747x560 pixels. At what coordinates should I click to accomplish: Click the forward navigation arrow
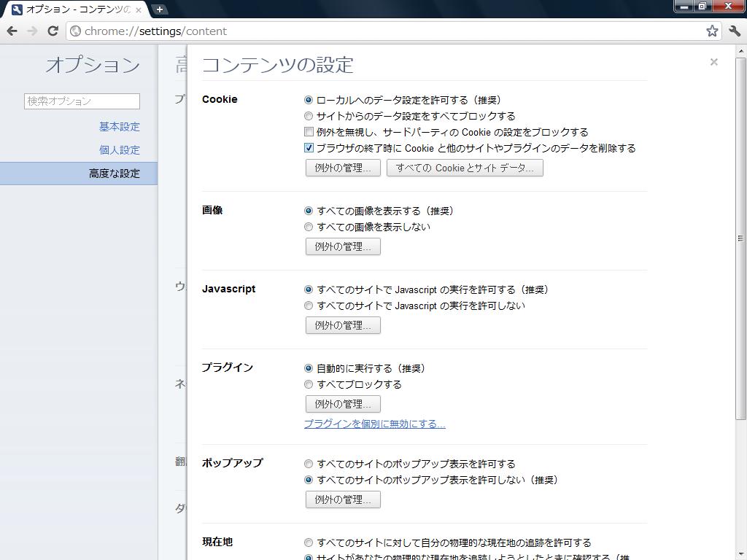[32, 31]
